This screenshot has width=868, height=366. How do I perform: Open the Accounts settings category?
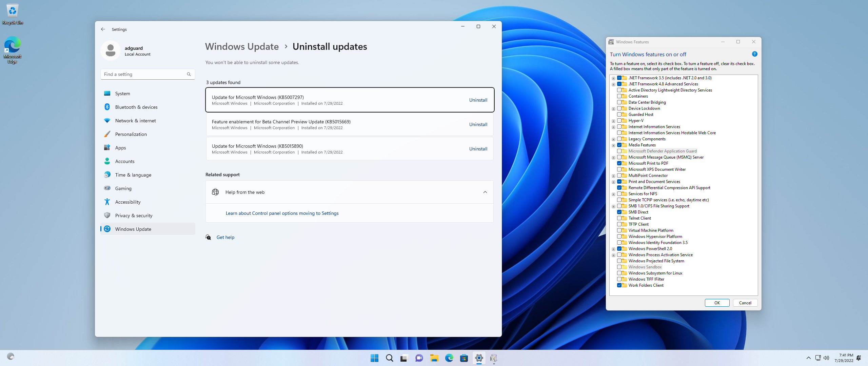(x=148, y=161)
